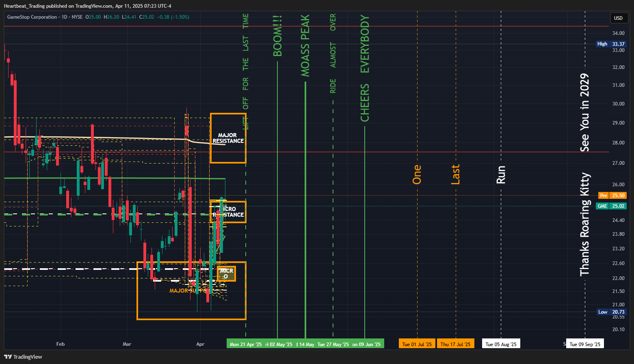Select the Low 20.73 price label
This screenshot has width=634, height=364.
(x=612, y=312)
